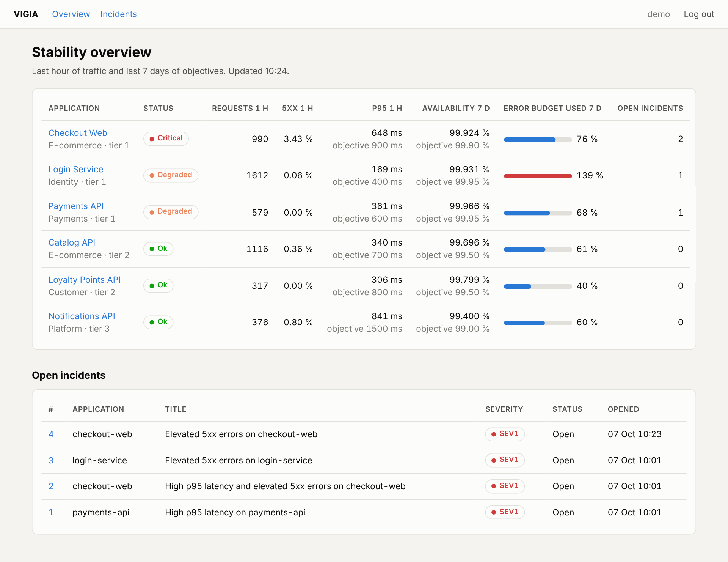Click Payments API Degraded status badge
Viewport: 728px width, 562px height.
click(x=171, y=212)
